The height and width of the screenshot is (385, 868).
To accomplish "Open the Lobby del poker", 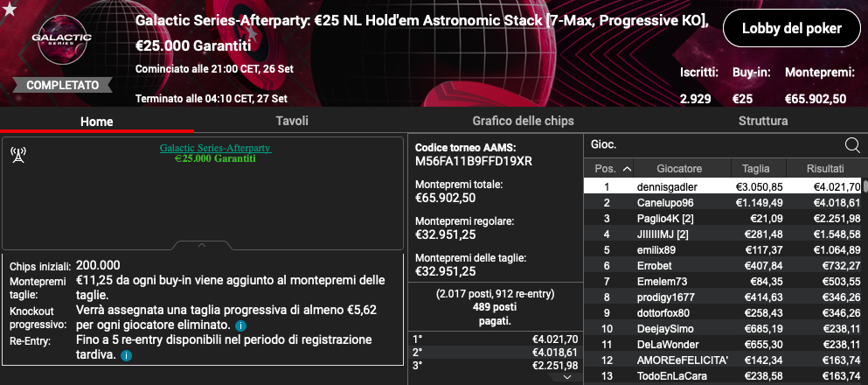I will click(x=790, y=28).
